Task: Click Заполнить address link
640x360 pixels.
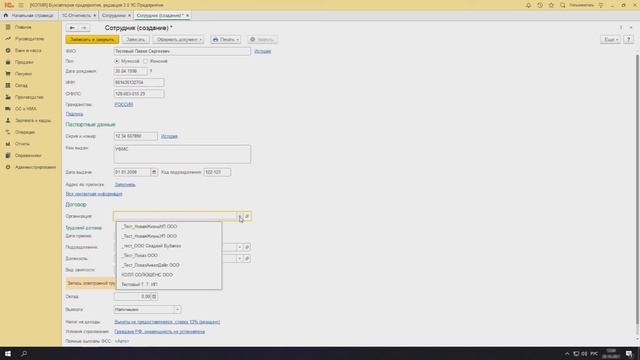Action: 125,184
